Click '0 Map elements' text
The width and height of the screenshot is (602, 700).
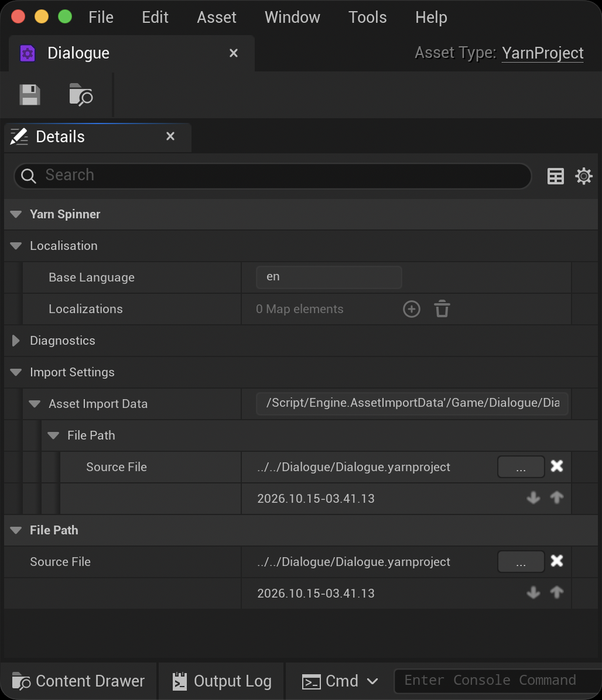click(300, 309)
